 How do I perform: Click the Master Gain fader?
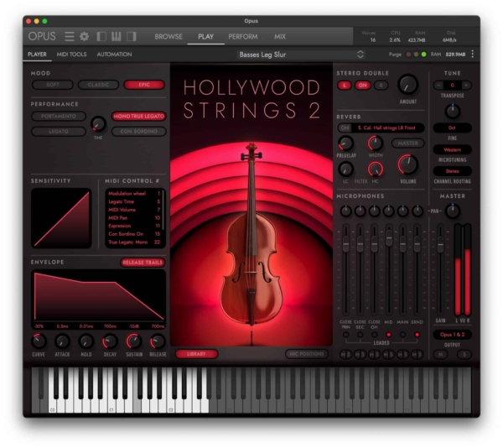coord(441,244)
